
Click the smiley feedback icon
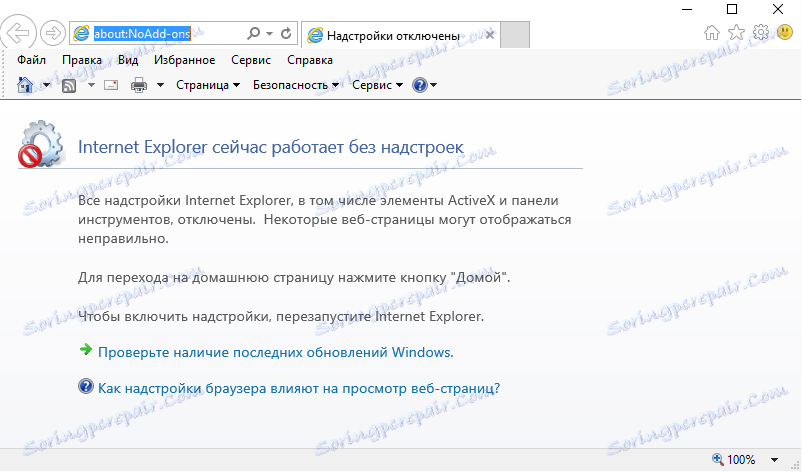pyautogui.click(x=785, y=33)
